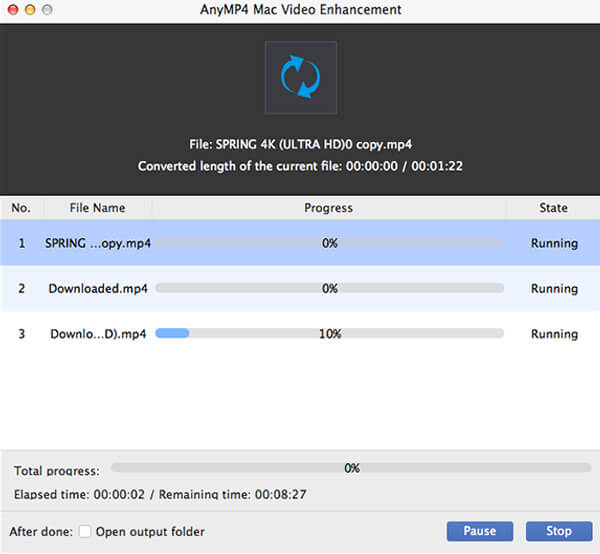Click the Progress column header

pyautogui.click(x=328, y=208)
